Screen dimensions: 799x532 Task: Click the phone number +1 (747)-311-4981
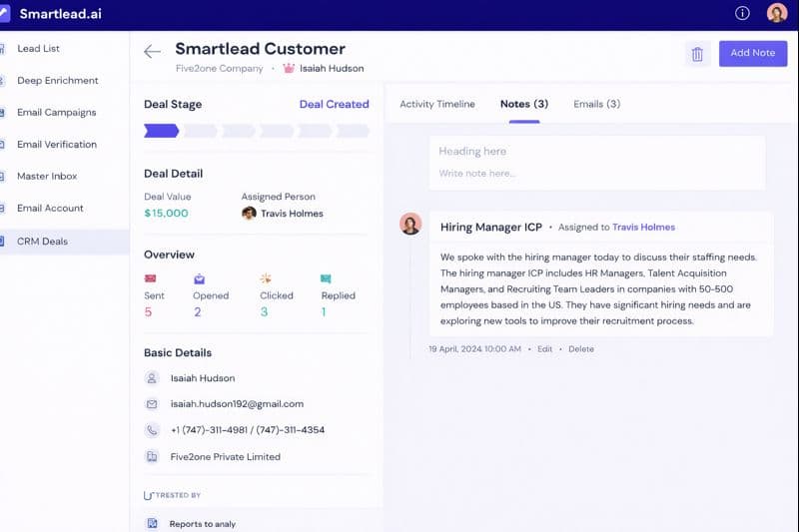click(x=209, y=430)
